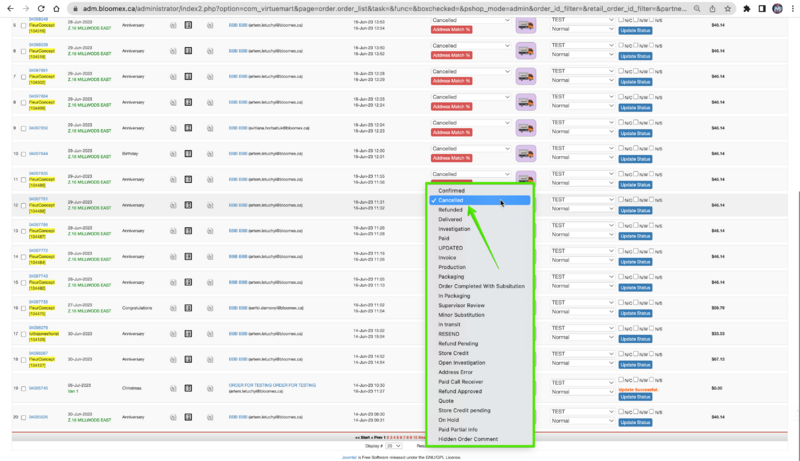Go back with the browser back arrow
800x461 pixels.
pos(10,9)
